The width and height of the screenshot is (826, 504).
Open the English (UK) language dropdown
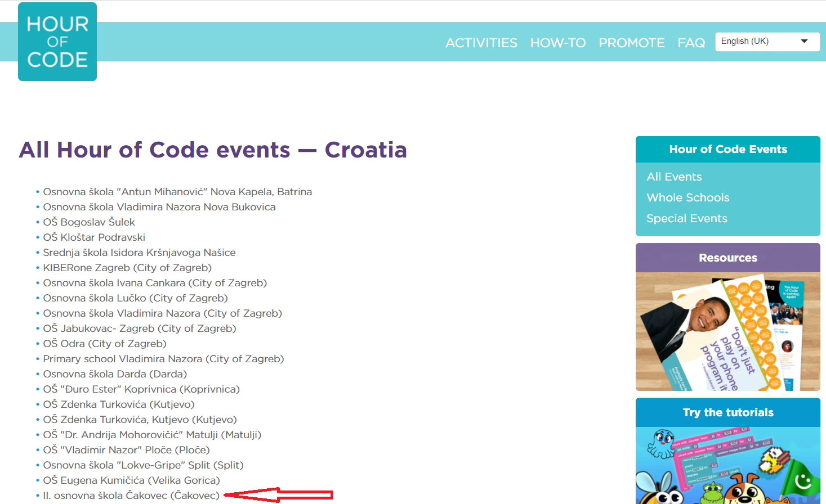tap(767, 42)
